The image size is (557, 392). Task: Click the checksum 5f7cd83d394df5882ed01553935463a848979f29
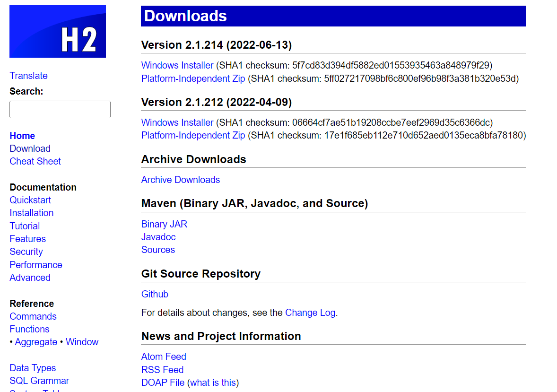point(391,65)
